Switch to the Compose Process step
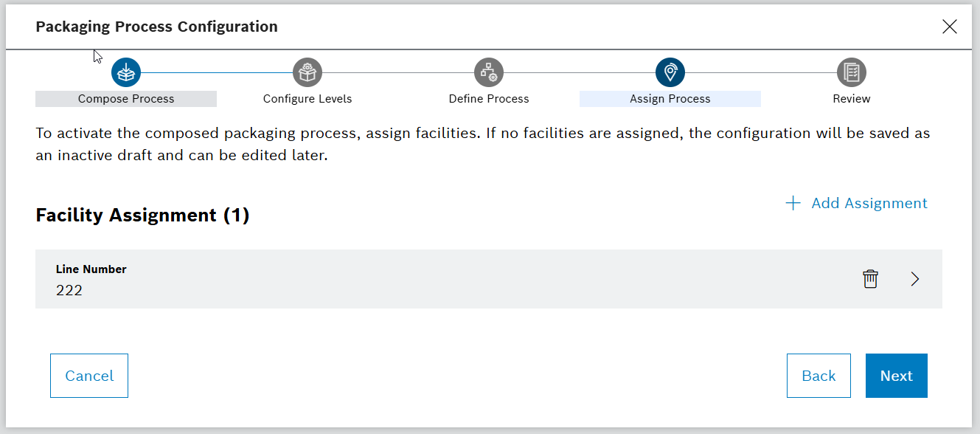 [125, 98]
